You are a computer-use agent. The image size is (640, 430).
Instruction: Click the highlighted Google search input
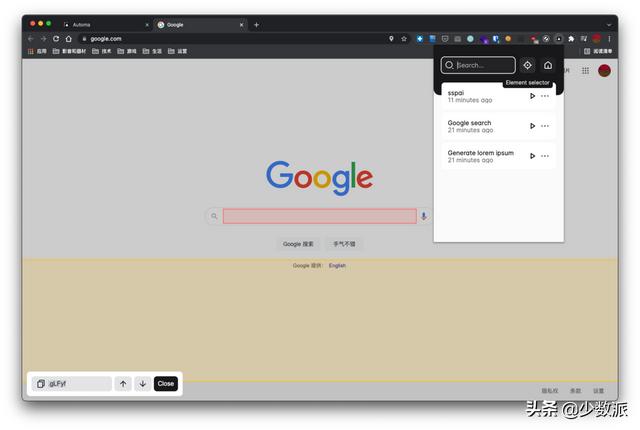[x=320, y=216]
